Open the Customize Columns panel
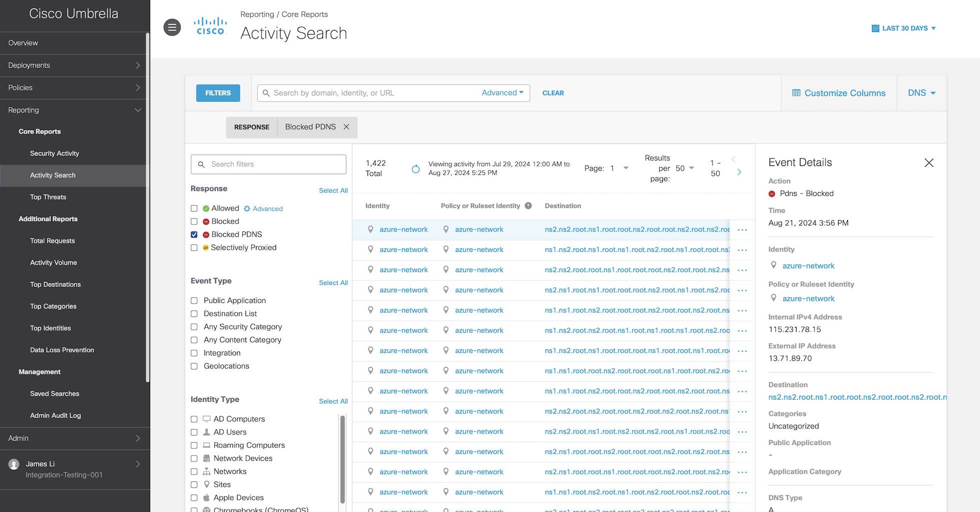This screenshot has height=512, width=980. [x=838, y=93]
